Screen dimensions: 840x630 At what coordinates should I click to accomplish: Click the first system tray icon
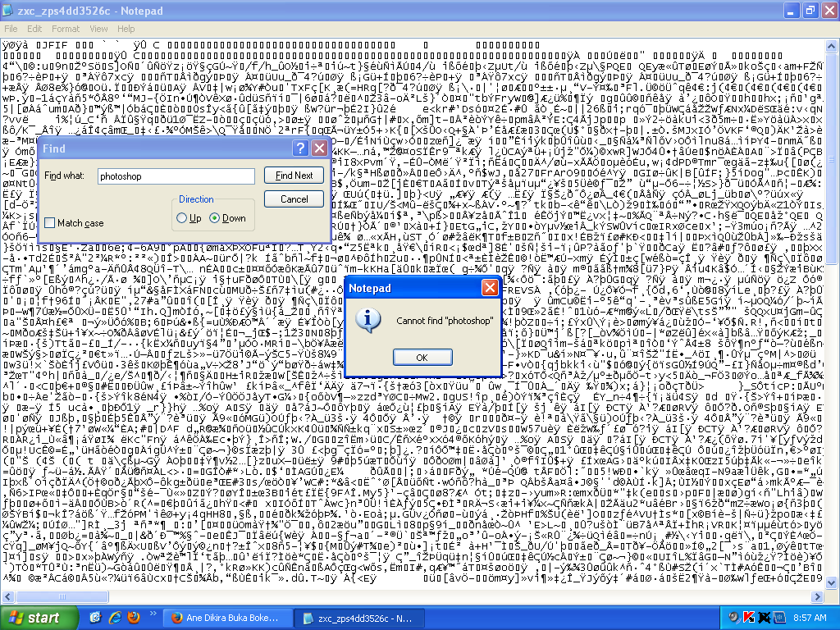pos(733,617)
